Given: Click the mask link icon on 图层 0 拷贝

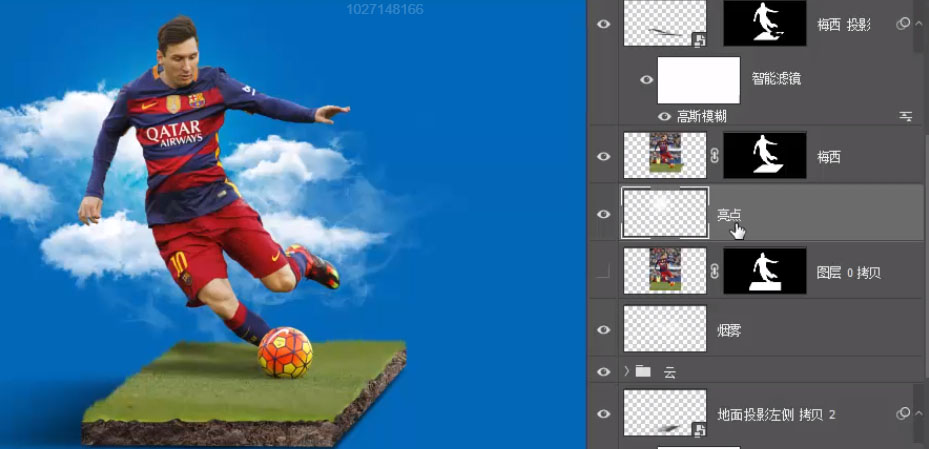Looking at the screenshot, I should [x=715, y=272].
